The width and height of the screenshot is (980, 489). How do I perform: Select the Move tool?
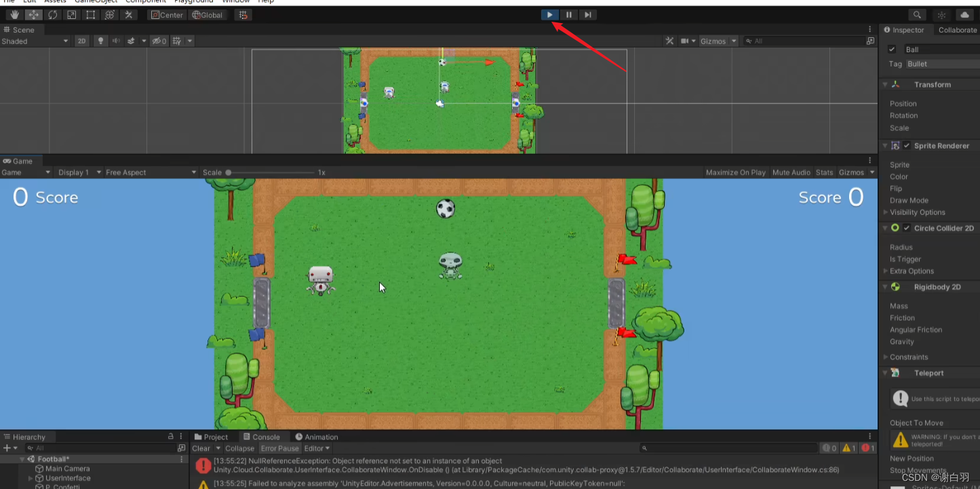pos(33,15)
